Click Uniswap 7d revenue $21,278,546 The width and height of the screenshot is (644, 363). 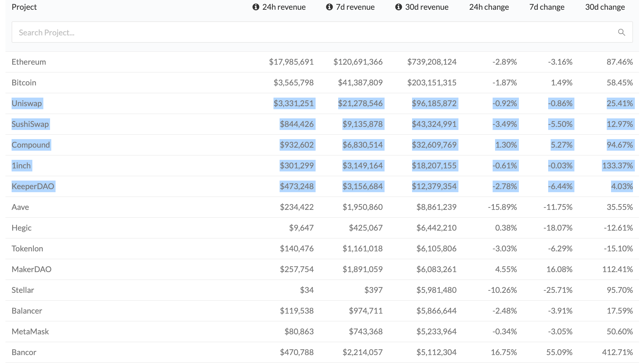[x=360, y=103]
